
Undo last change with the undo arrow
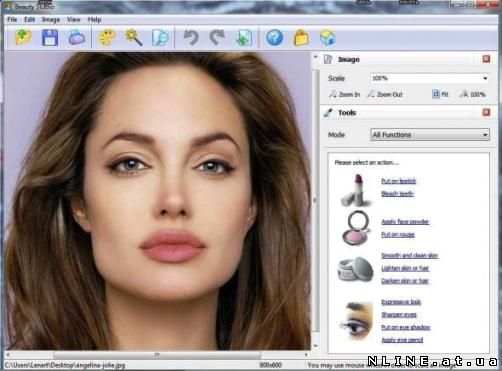[191, 37]
